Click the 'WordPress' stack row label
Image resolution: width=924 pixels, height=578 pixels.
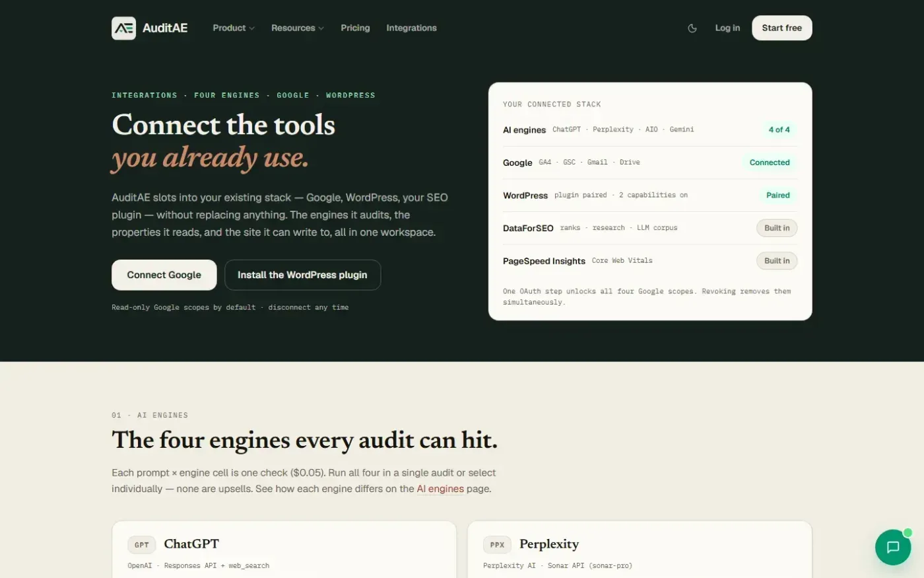[x=525, y=196]
